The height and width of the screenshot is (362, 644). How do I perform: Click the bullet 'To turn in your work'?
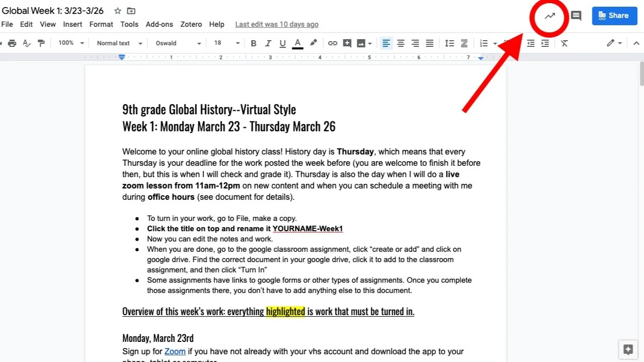[222, 218]
